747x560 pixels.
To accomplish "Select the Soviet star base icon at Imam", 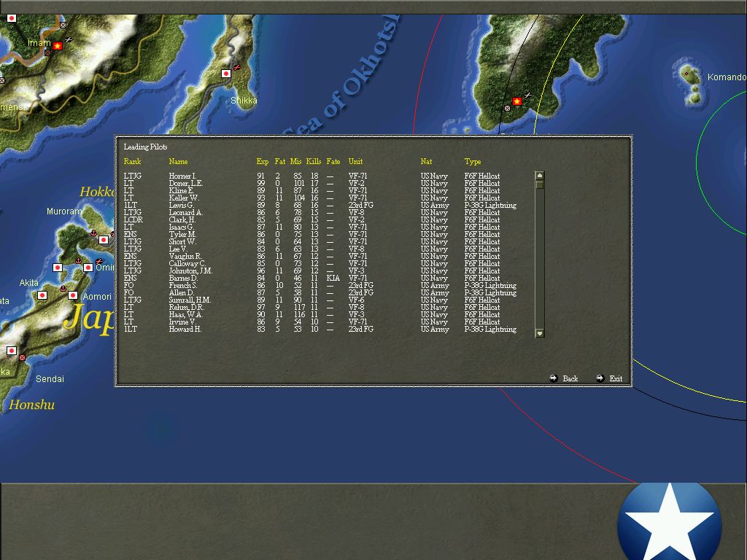I will [58, 46].
